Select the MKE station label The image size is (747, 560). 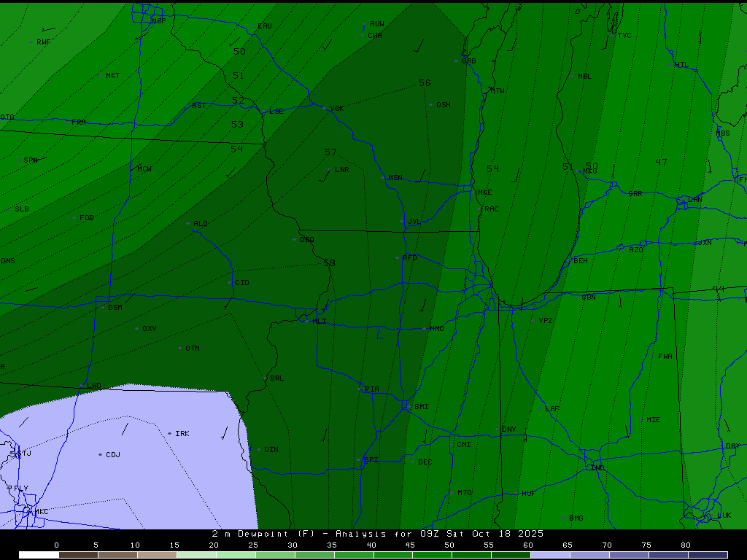tap(484, 192)
